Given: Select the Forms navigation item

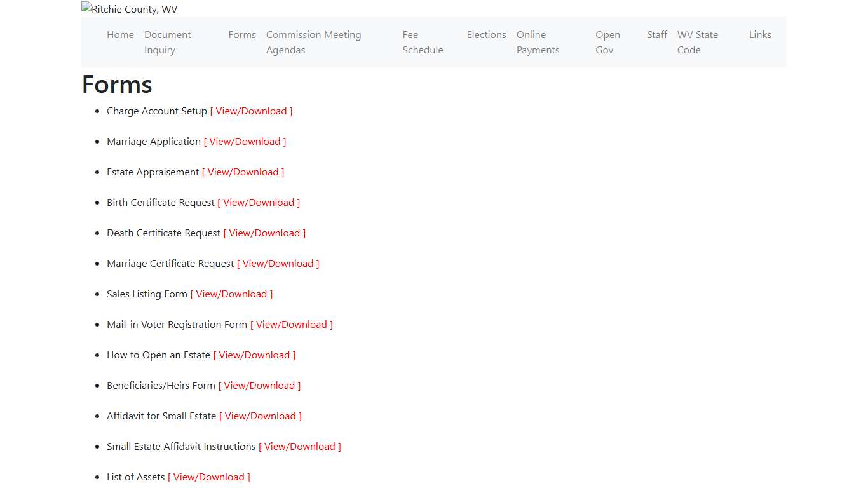Looking at the screenshot, I should coord(242,35).
